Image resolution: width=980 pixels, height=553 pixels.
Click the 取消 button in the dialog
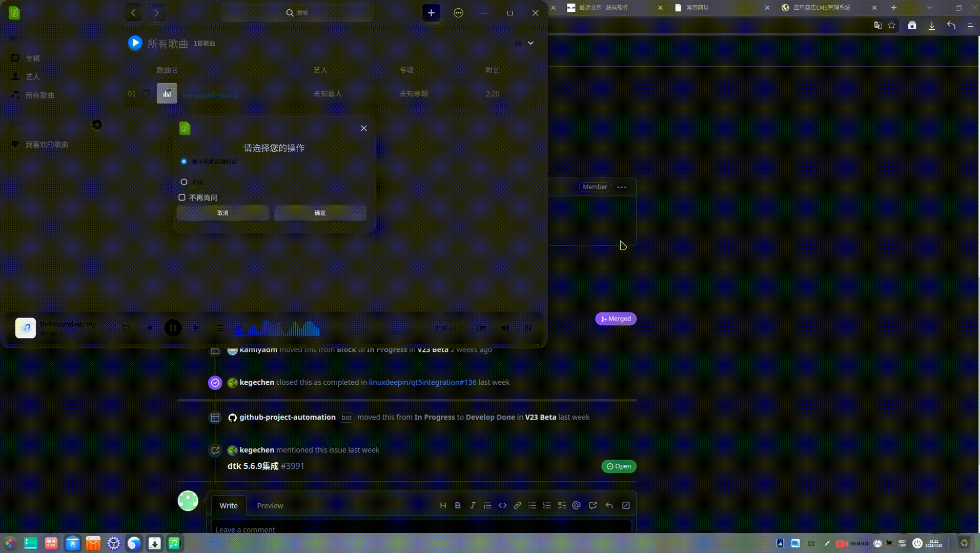point(223,213)
